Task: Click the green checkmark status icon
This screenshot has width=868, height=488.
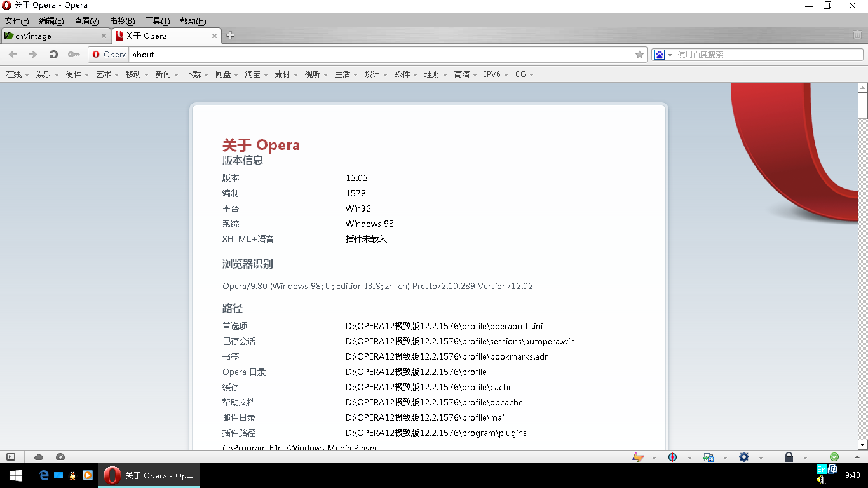Action: pyautogui.click(x=834, y=457)
